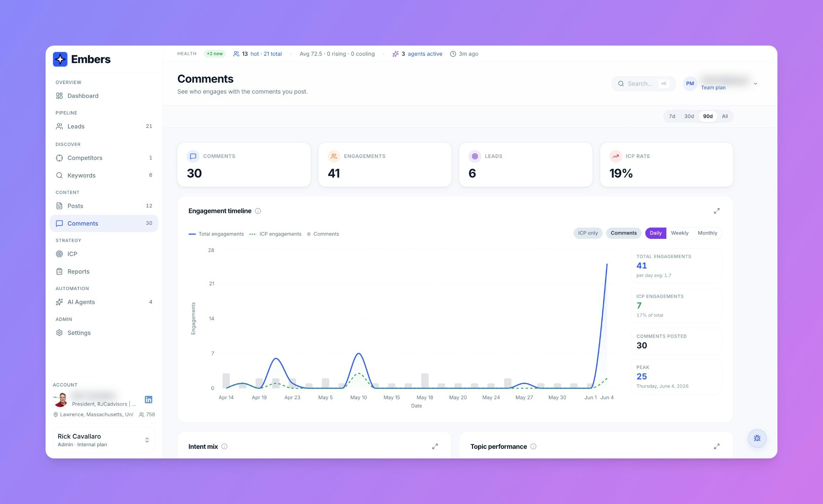Switch time range to 7d
This screenshot has width=823, height=504.
pyautogui.click(x=672, y=116)
